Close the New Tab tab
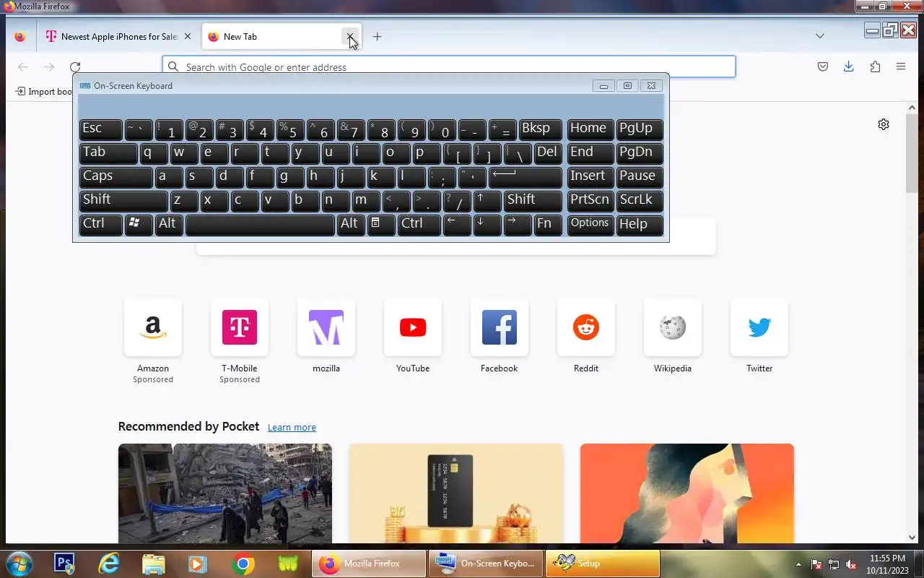Viewport: 924px width, 578px height. click(x=350, y=36)
